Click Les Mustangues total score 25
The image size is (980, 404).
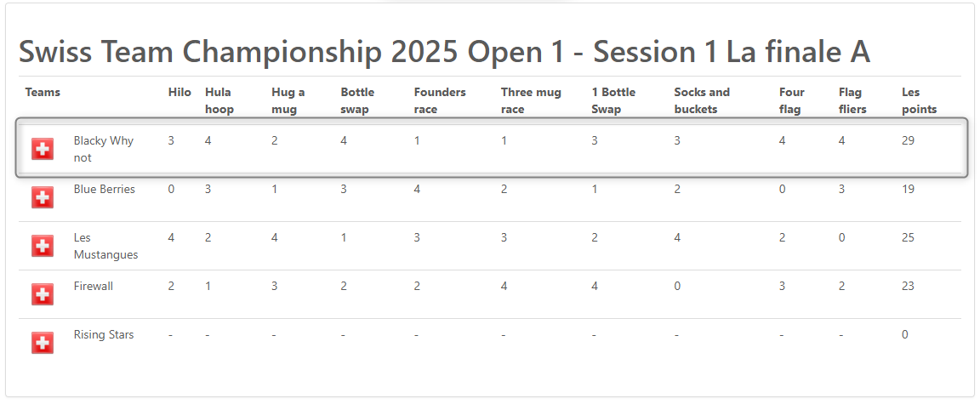(909, 238)
